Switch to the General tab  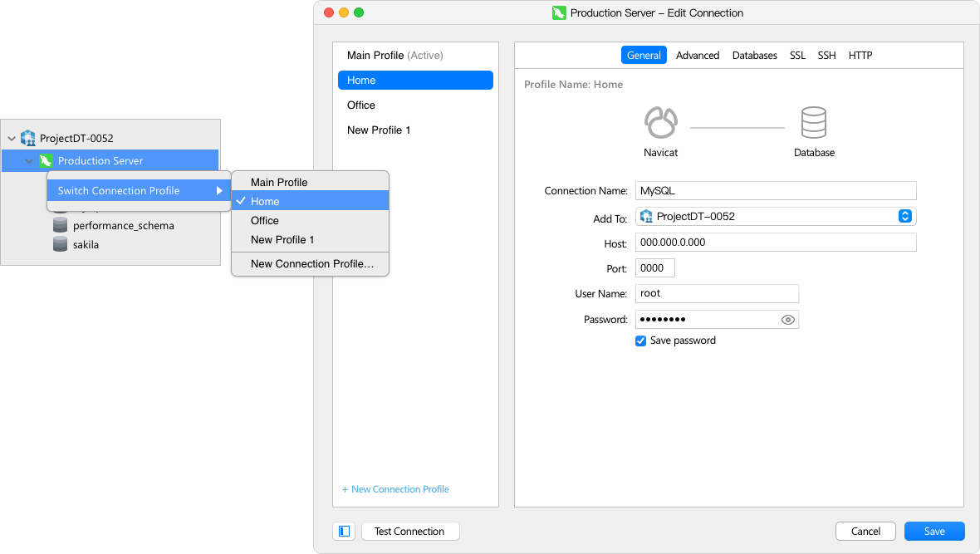click(x=644, y=55)
